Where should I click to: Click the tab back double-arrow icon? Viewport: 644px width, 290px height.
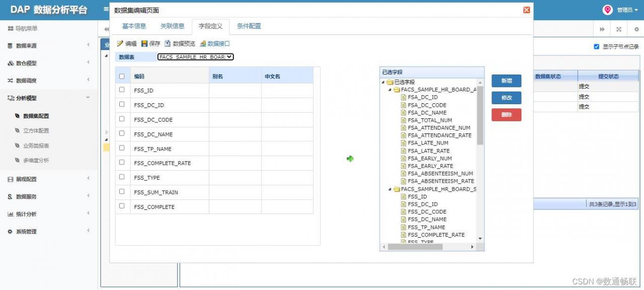point(106,30)
